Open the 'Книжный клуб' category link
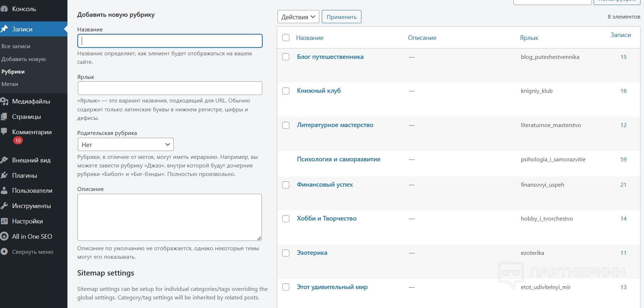Image resolution: width=644 pixels, height=308 pixels. (x=319, y=91)
